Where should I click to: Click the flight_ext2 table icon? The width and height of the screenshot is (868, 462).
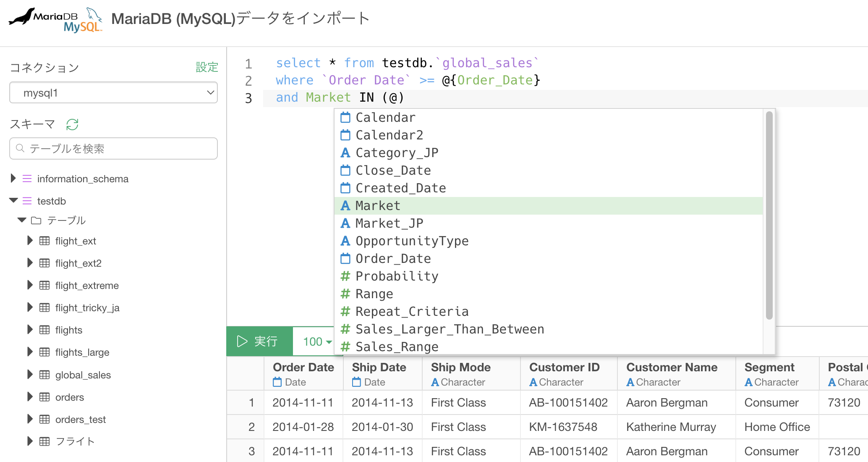click(44, 263)
